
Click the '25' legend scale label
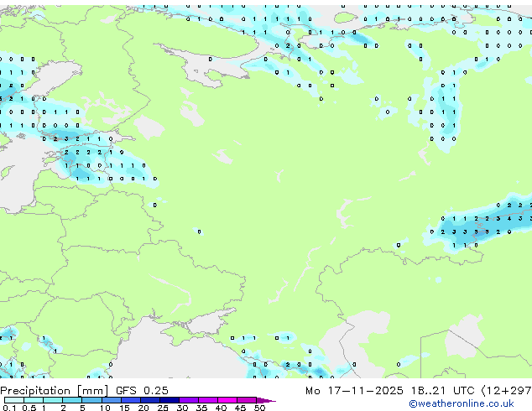click(x=163, y=408)
